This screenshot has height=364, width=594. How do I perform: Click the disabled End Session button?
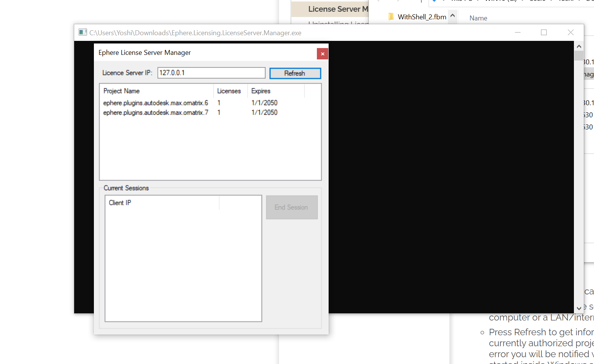pyautogui.click(x=292, y=207)
